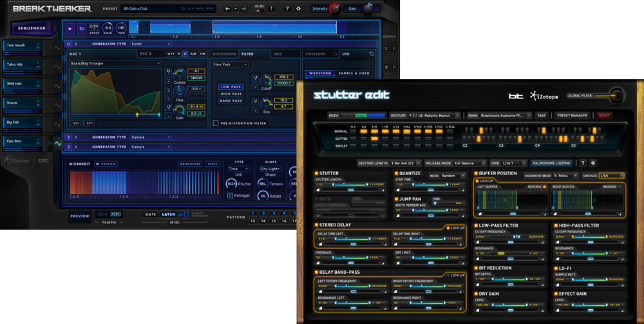Switch to the DISTORTION tab
The width and height of the screenshot is (644, 324).
[224, 54]
